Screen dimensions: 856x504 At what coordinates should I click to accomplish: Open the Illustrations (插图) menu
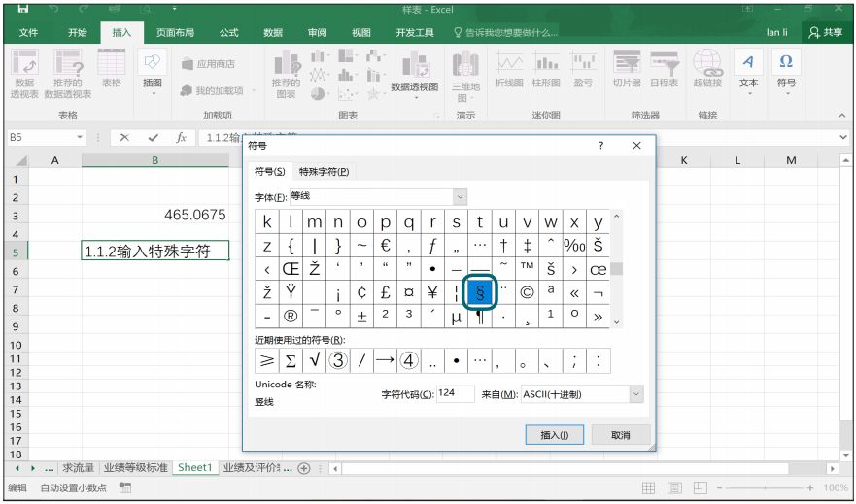153,72
